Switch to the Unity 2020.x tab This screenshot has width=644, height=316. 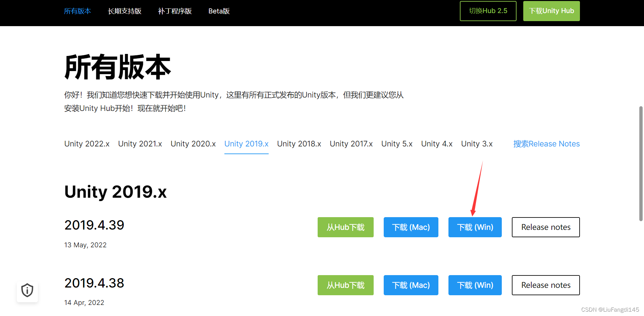193,144
